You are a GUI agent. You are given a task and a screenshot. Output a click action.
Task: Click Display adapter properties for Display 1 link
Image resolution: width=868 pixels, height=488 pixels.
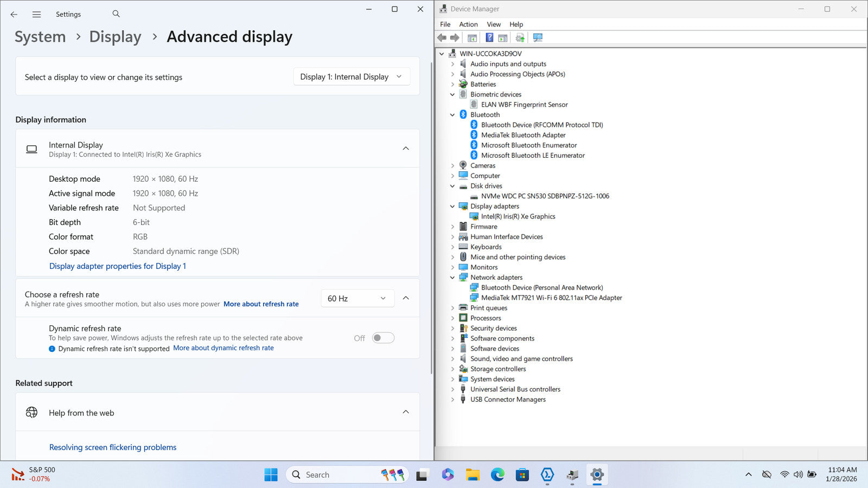click(118, 266)
